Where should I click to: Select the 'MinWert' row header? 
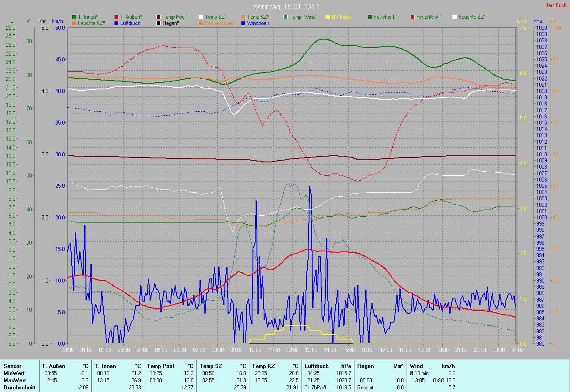click(14, 373)
